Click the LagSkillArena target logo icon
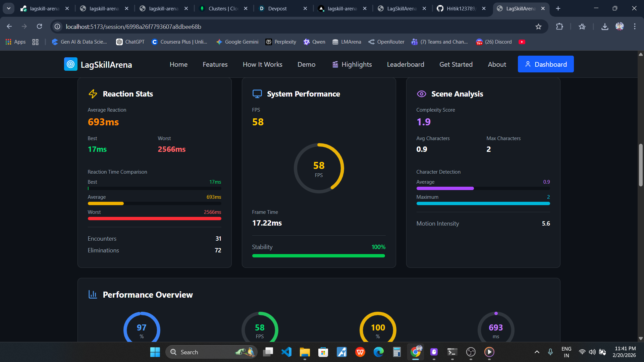 click(x=70, y=64)
